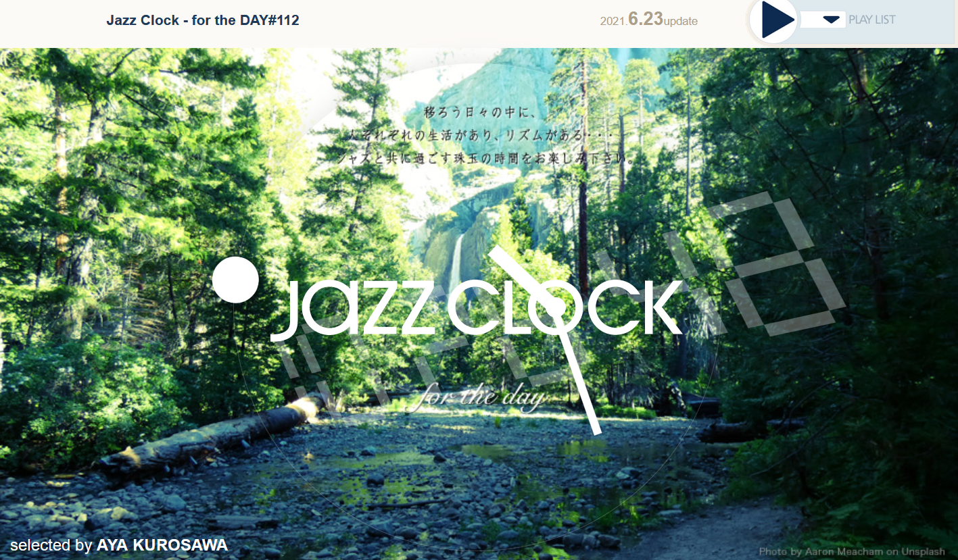The height and width of the screenshot is (560, 958).
Task: Click the waterfall in the background photo
Action: [456, 262]
